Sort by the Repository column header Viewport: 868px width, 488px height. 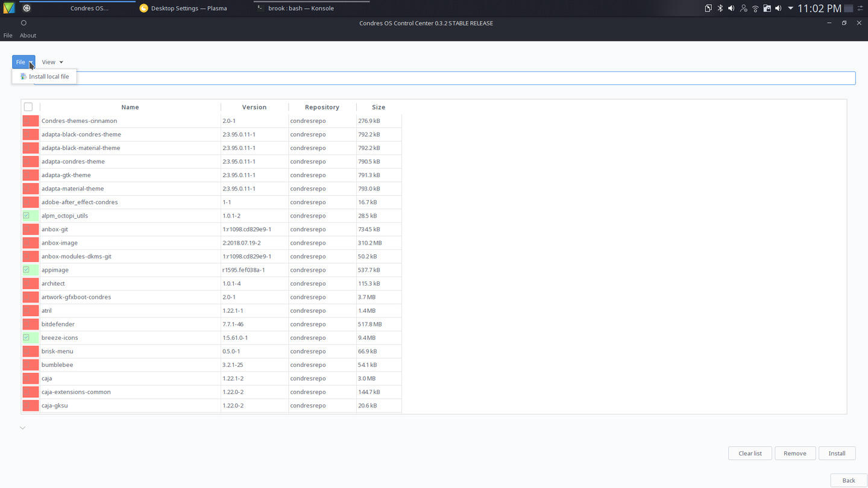click(322, 107)
